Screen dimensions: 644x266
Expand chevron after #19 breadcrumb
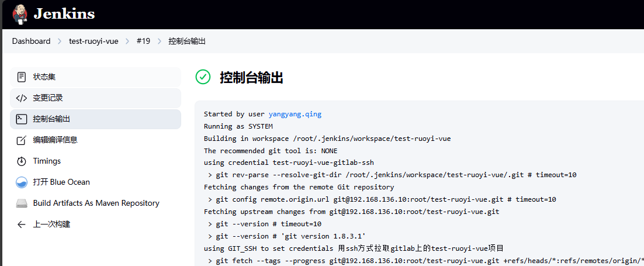[x=160, y=41]
